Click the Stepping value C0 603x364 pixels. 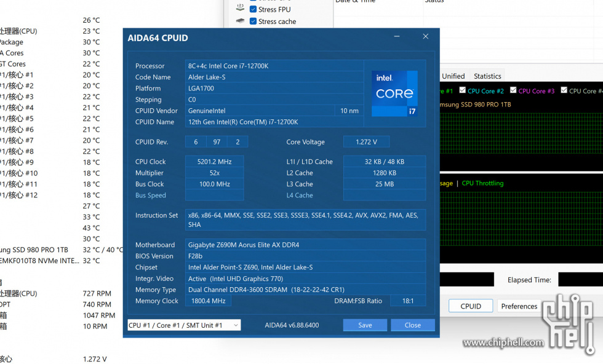click(274, 100)
